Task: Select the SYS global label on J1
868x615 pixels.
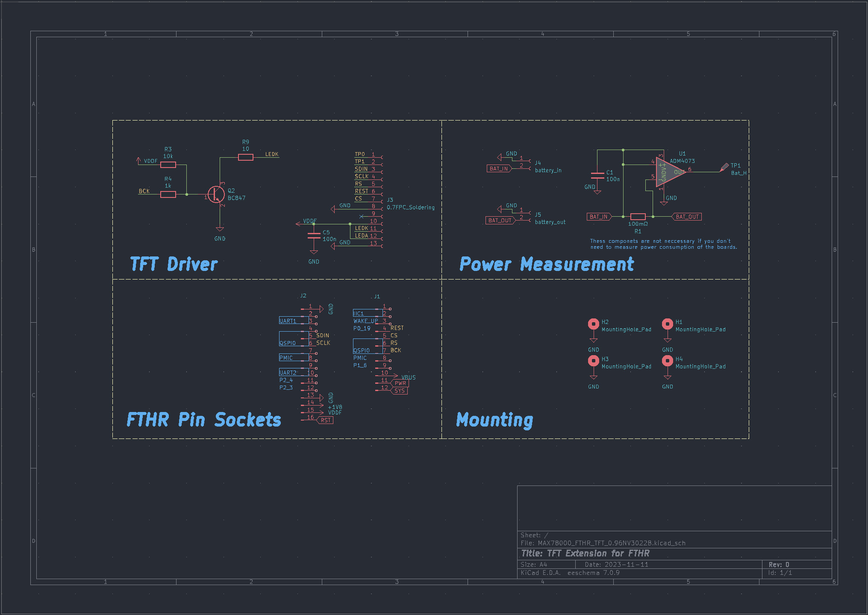Action: pyautogui.click(x=399, y=391)
